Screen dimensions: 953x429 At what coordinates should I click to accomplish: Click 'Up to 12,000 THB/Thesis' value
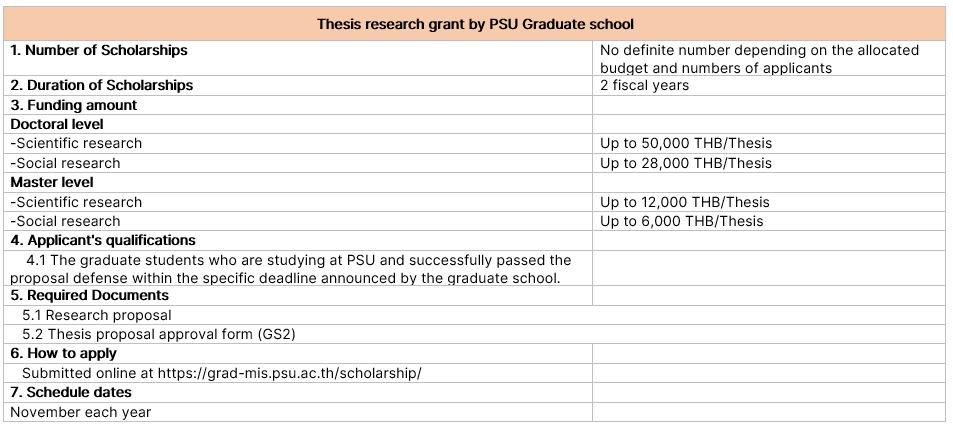pyautogui.click(x=685, y=202)
